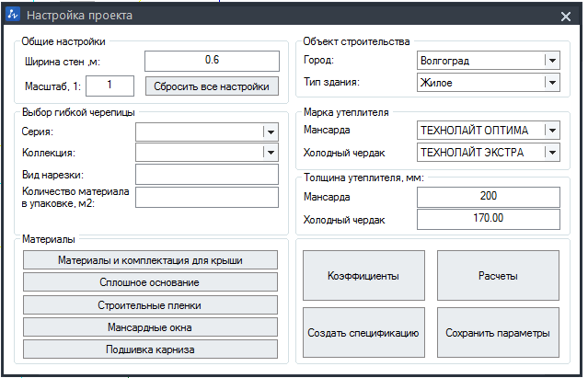This screenshot has height=378, width=588.
Task: Click Сбросить все настройки button
Action: (x=212, y=86)
